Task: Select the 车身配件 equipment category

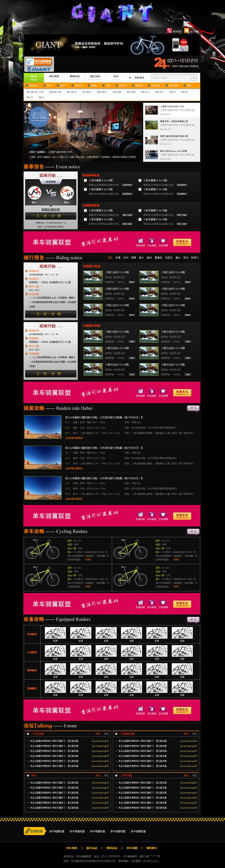Action: 32,634
